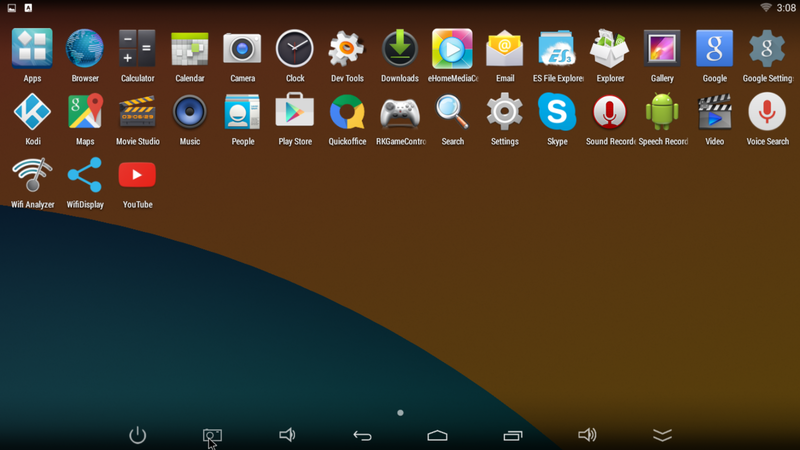Hide navigation bar with double chevron

coord(662,435)
